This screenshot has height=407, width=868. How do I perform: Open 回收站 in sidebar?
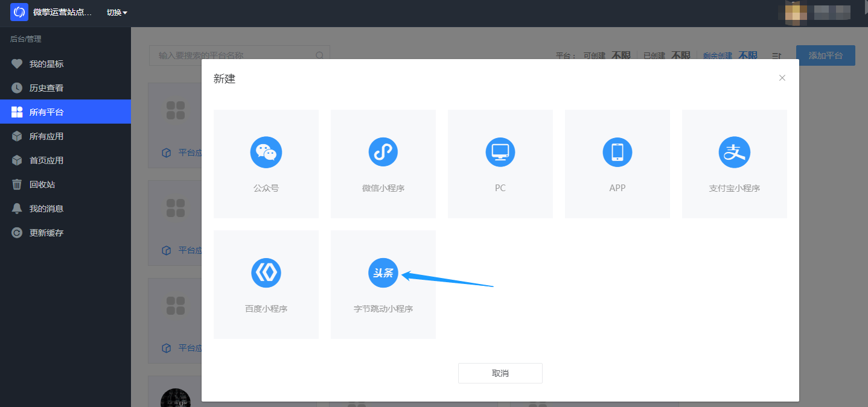(65, 185)
